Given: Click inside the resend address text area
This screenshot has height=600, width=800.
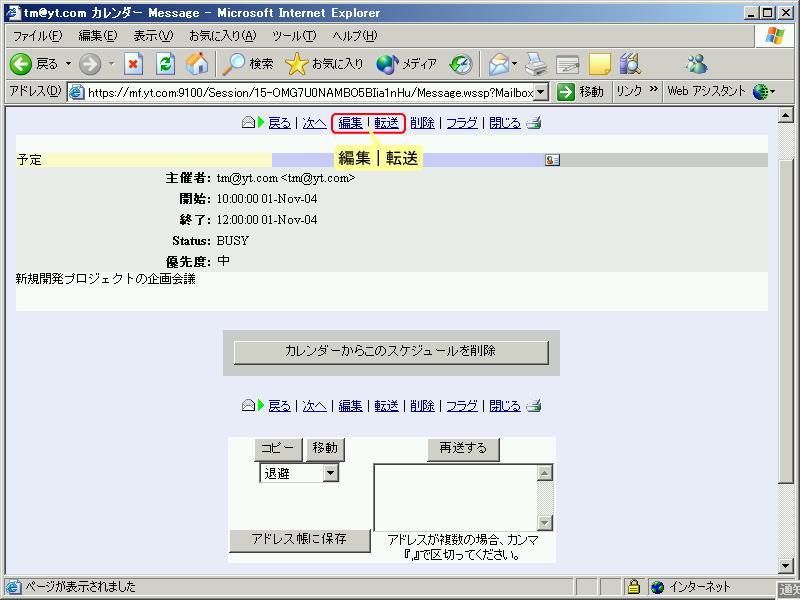Looking at the screenshot, I should tap(455, 497).
